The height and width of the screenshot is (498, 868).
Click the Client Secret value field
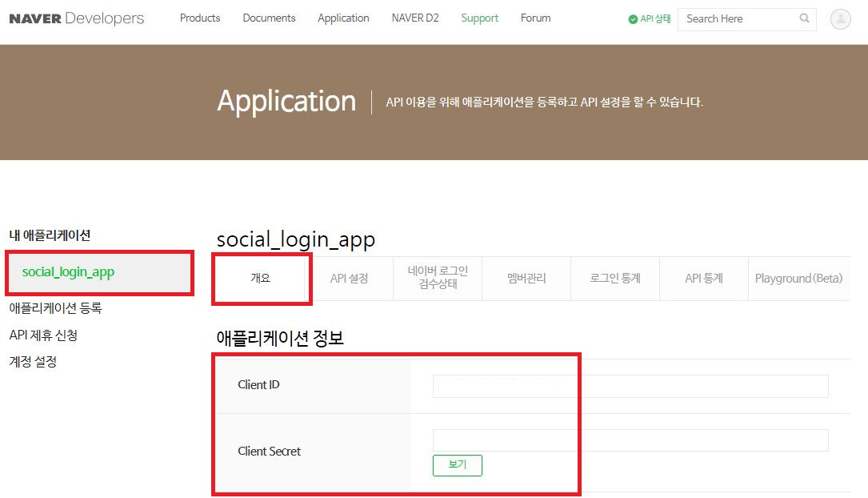[630, 440]
